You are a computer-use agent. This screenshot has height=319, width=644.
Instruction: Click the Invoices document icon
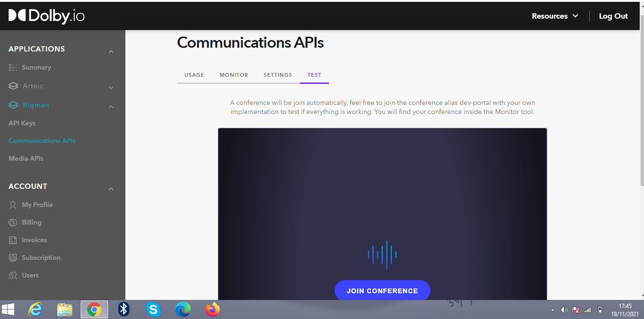click(13, 240)
